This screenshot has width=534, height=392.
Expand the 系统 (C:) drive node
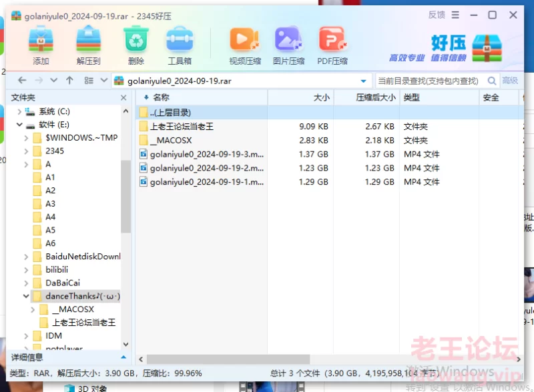[19, 111]
